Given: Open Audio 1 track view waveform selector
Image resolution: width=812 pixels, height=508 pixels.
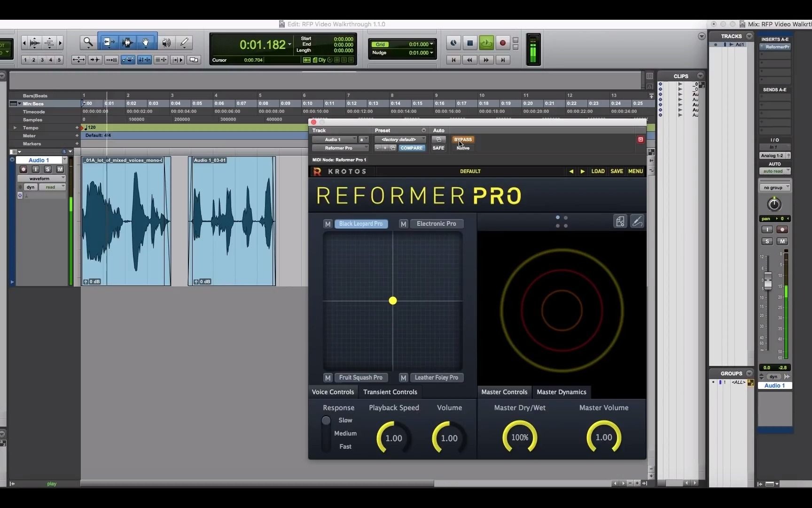Looking at the screenshot, I should (41, 179).
